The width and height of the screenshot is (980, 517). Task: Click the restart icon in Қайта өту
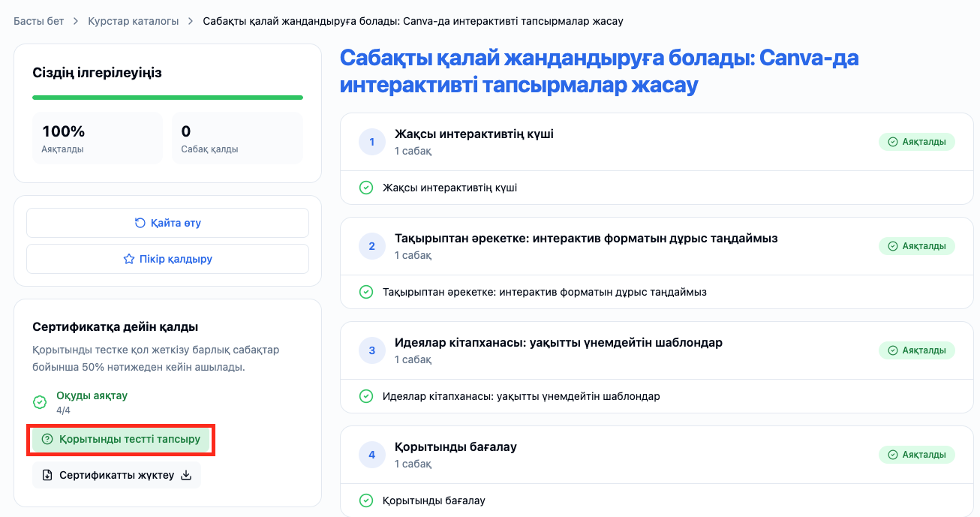coord(140,223)
